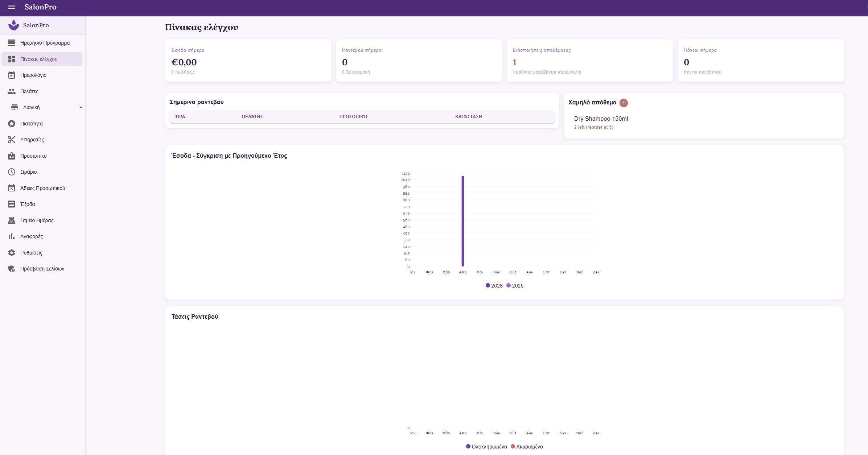Open the Έσοδα σήμερα card
This screenshot has width=868, height=455.
[x=248, y=61]
